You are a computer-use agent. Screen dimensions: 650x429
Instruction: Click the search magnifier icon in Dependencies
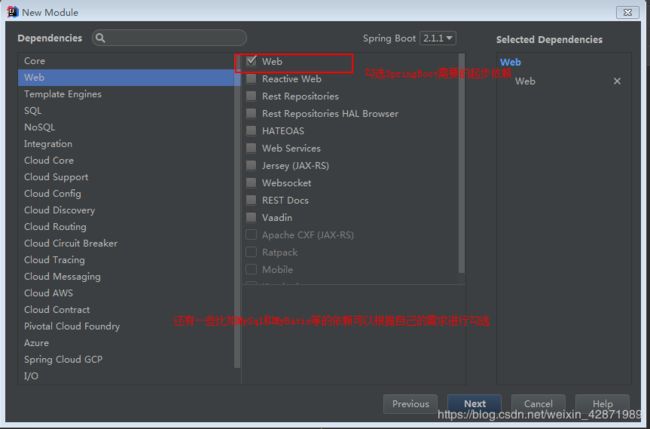point(100,38)
